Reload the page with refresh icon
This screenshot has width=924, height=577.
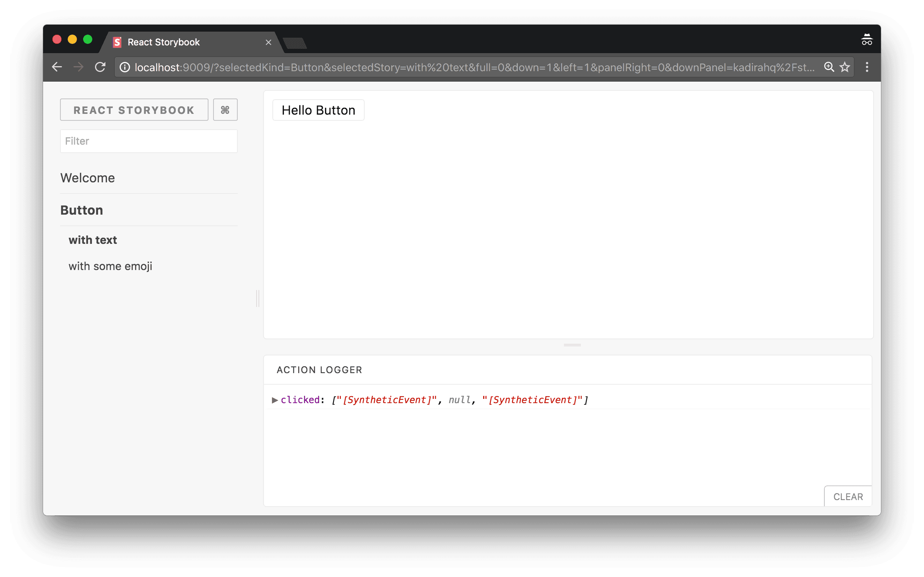(x=100, y=67)
